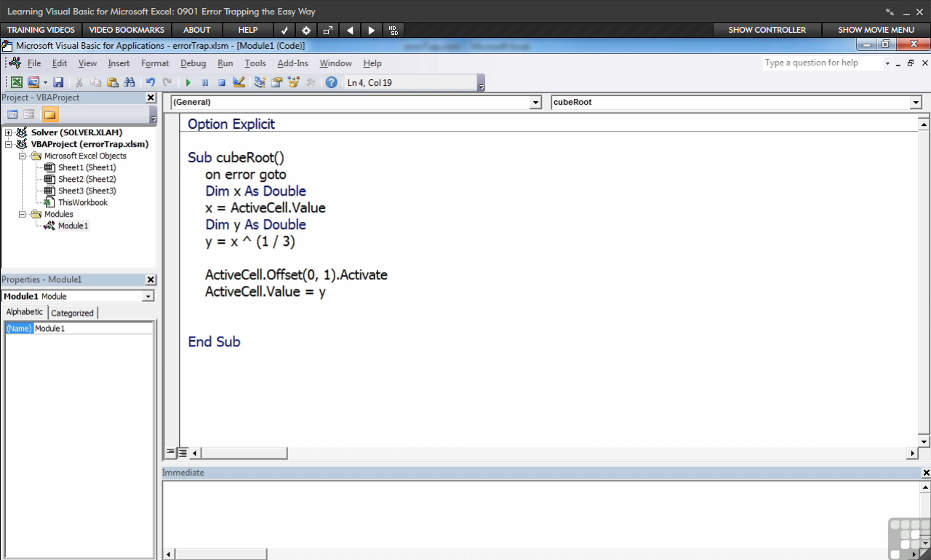
Task: Open player settings gear icon
Action: (x=306, y=30)
